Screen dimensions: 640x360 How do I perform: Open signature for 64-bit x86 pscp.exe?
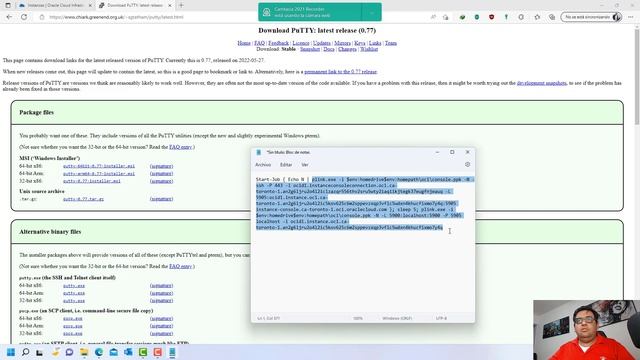162,318
